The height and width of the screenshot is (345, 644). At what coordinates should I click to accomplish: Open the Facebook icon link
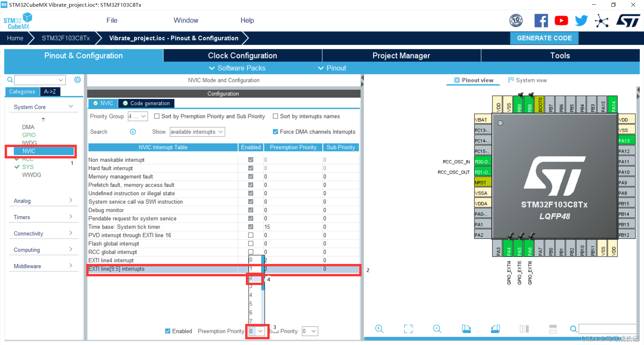[541, 21]
